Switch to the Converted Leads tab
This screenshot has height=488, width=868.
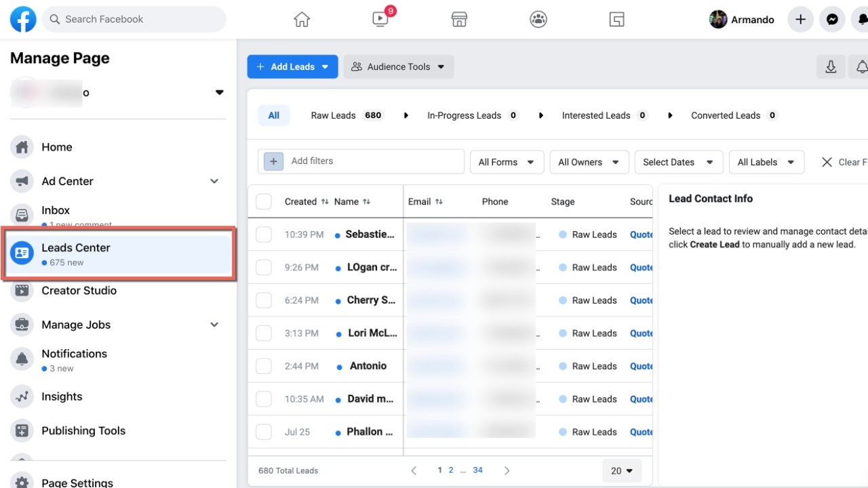click(x=734, y=115)
